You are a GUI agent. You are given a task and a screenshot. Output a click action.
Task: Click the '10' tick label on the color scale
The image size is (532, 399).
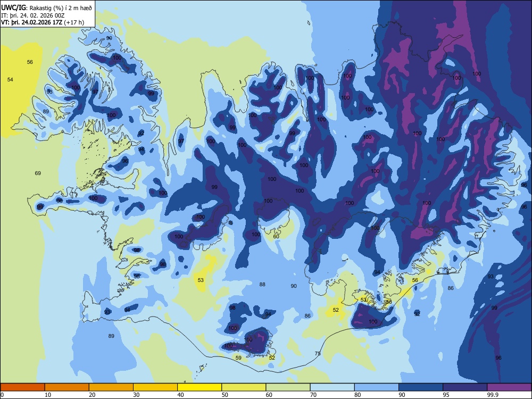(x=48, y=395)
